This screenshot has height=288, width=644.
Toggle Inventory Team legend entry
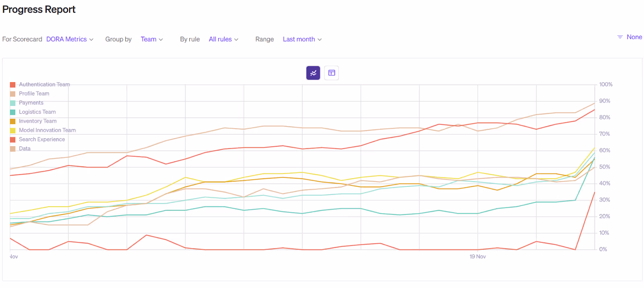tap(33, 121)
